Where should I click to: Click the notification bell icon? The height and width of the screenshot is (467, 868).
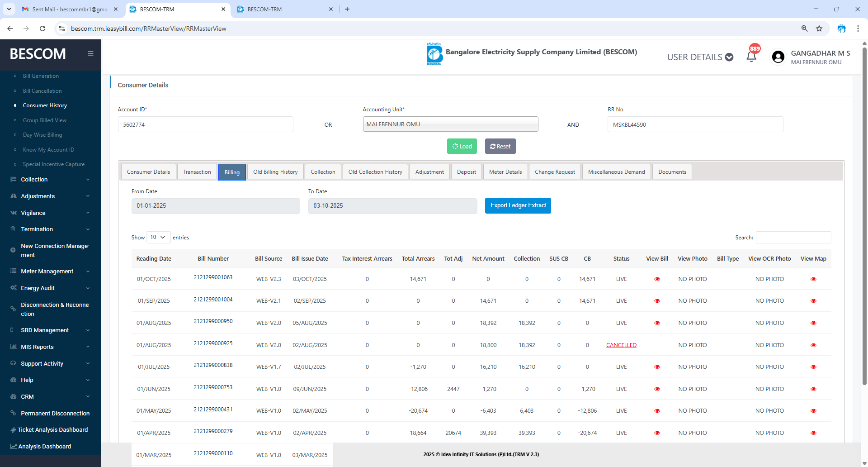point(751,57)
